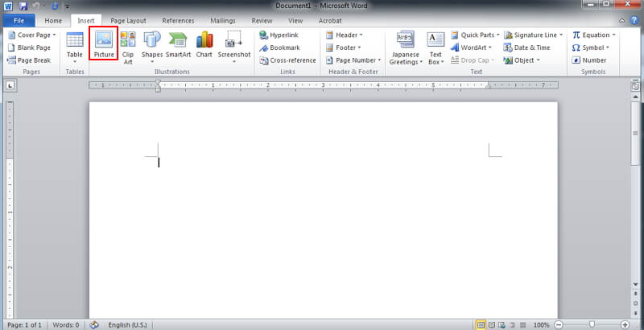644x330 pixels.
Task: Switch to Full Screen Reading view
Action: [491, 325]
